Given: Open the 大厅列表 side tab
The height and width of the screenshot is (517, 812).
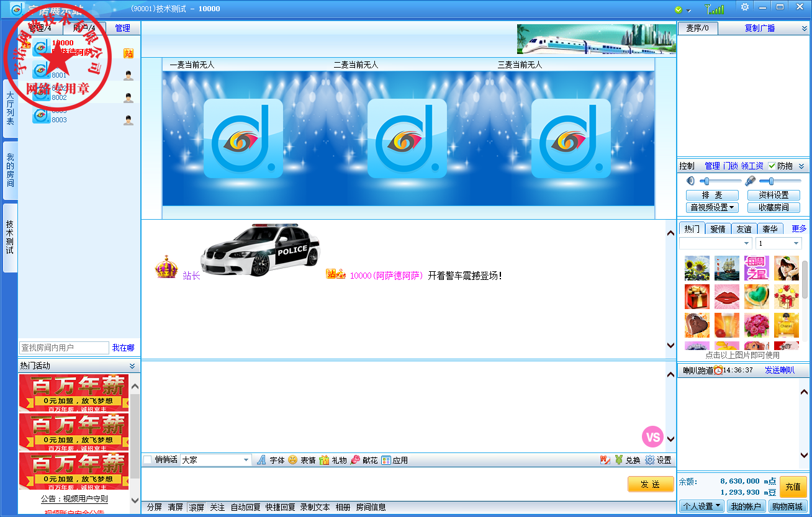Looking at the screenshot, I should tap(10, 108).
